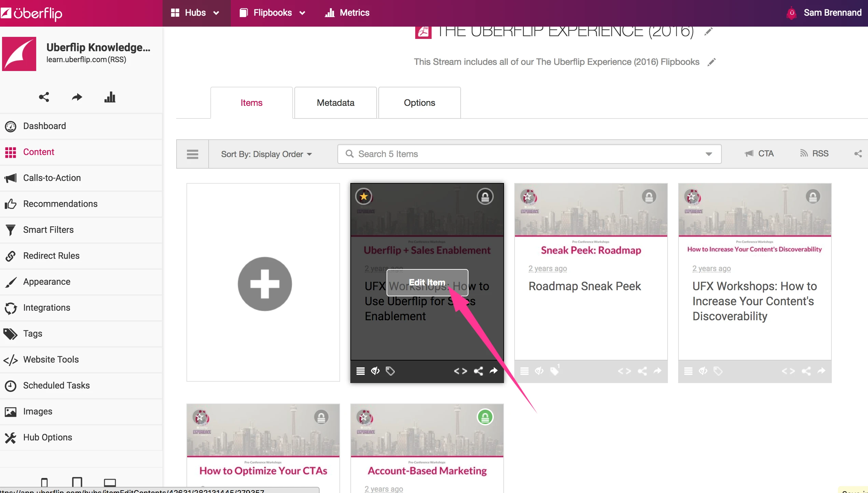
Task: Click the CTA megaphone button
Action: 759,154
